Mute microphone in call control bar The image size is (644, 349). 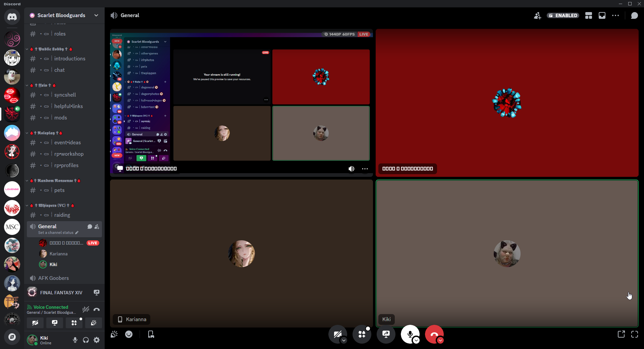(410, 334)
